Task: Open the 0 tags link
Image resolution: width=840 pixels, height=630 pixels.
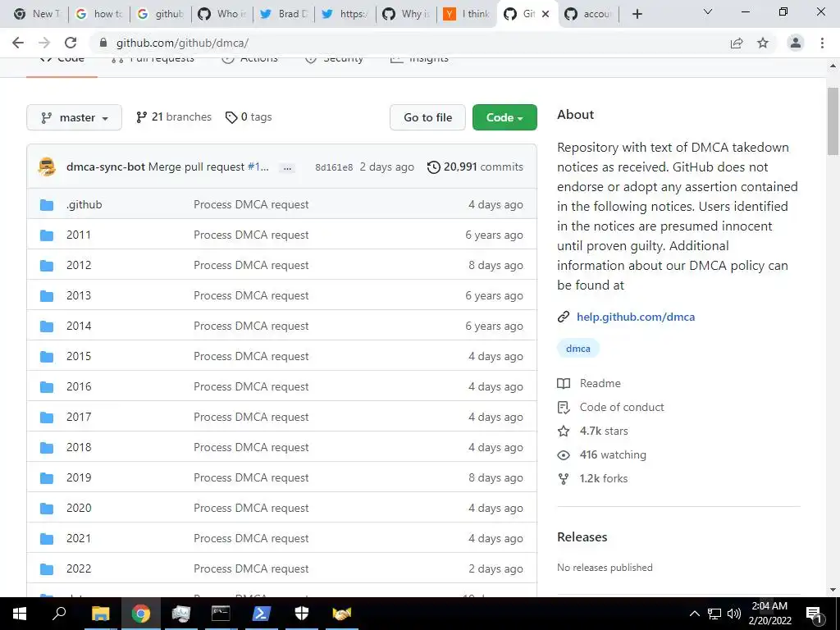Action: [249, 116]
